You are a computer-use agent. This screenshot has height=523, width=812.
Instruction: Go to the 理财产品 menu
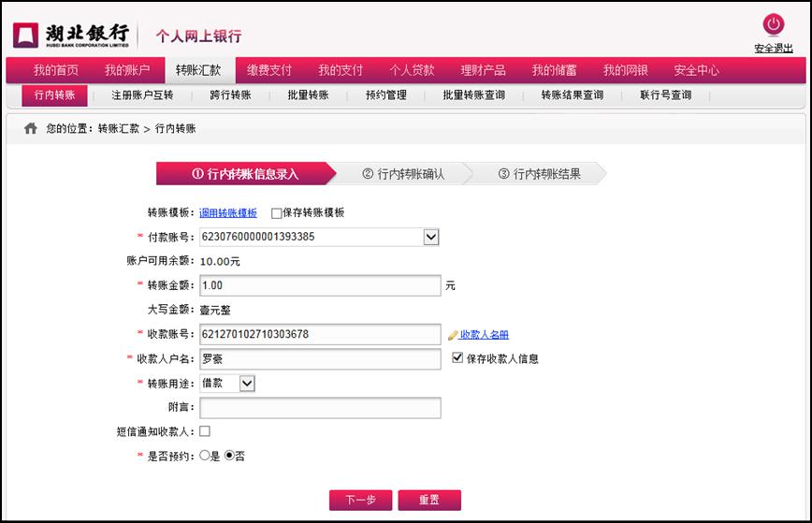click(x=483, y=70)
